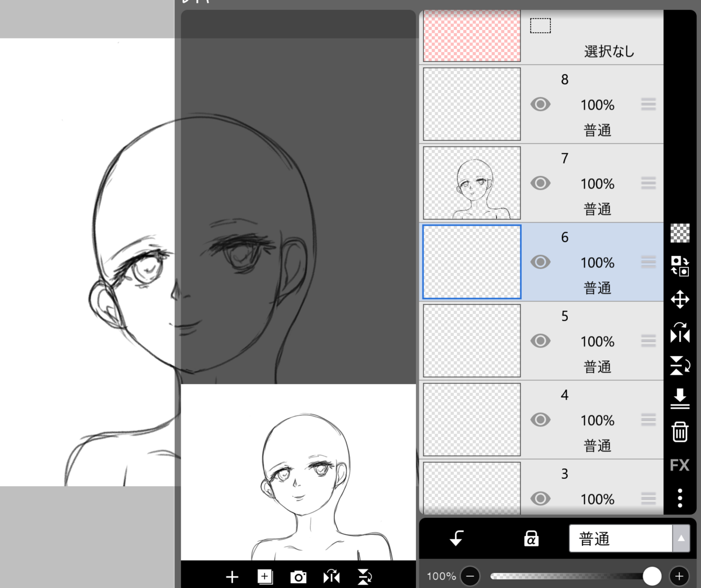
Task: Add special layer with boxed plus icon
Action: click(x=265, y=577)
